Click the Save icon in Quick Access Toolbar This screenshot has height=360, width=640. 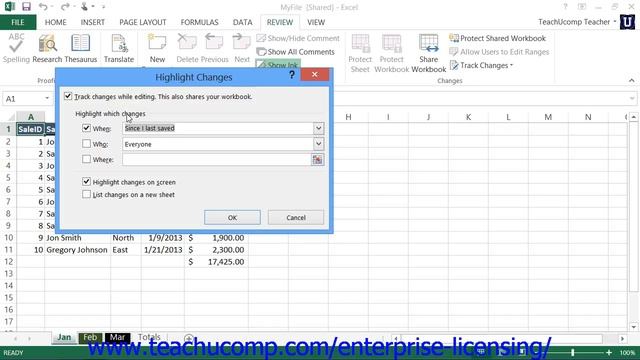tap(27, 7)
